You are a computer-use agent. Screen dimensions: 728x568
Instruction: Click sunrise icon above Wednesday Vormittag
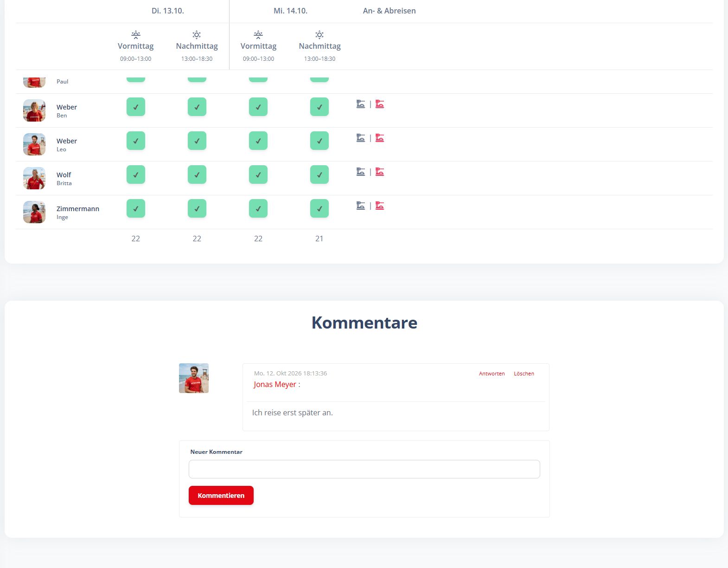coord(258,34)
